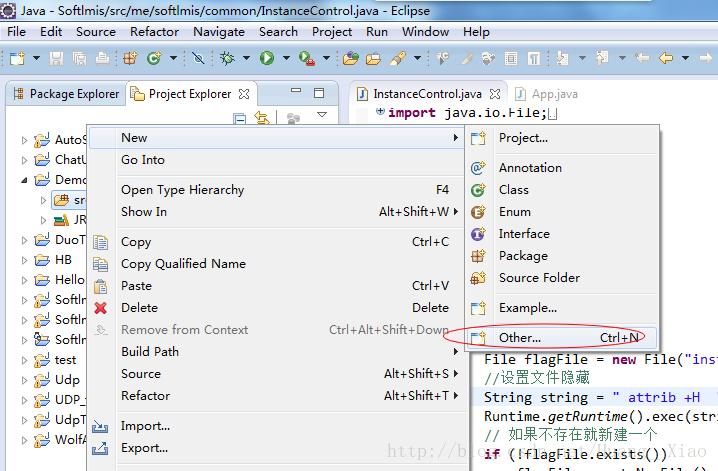
Task: Open Show In submenu
Action: (x=276, y=211)
